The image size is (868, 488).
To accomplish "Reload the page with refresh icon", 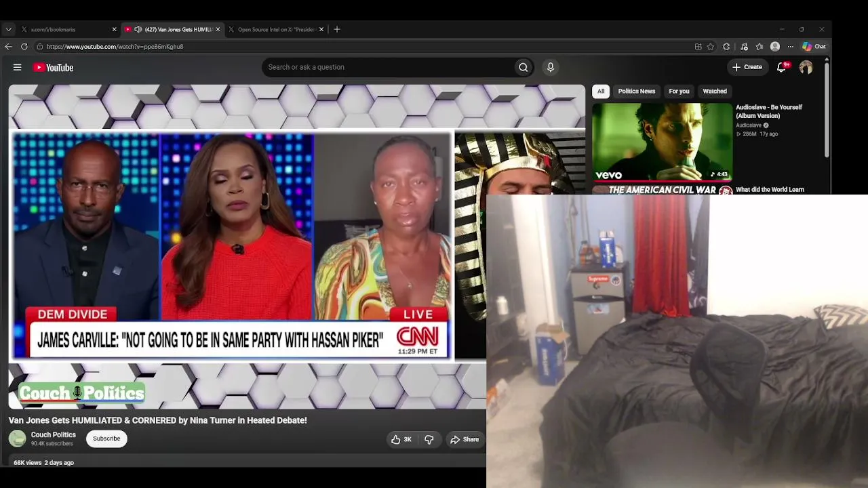I will (x=24, y=47).
